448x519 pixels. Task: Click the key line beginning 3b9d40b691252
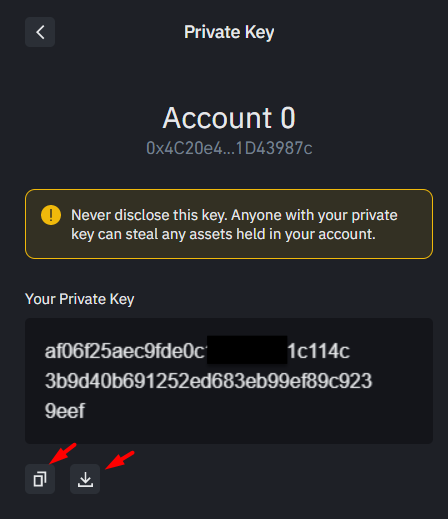click(x=208, y=381)
